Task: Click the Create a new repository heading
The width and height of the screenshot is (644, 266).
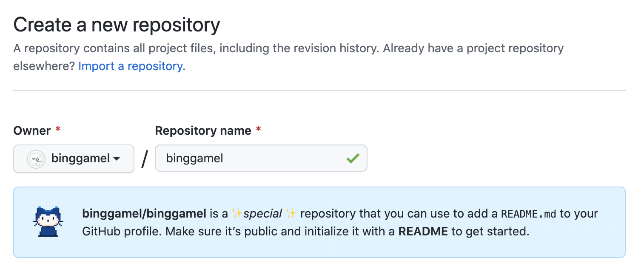Action: (117, 25)
